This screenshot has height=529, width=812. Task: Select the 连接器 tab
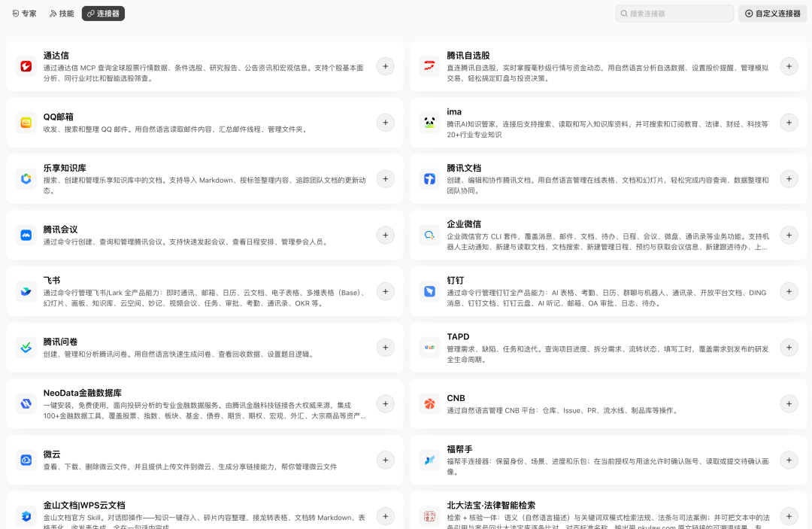(x=103, y=14)
